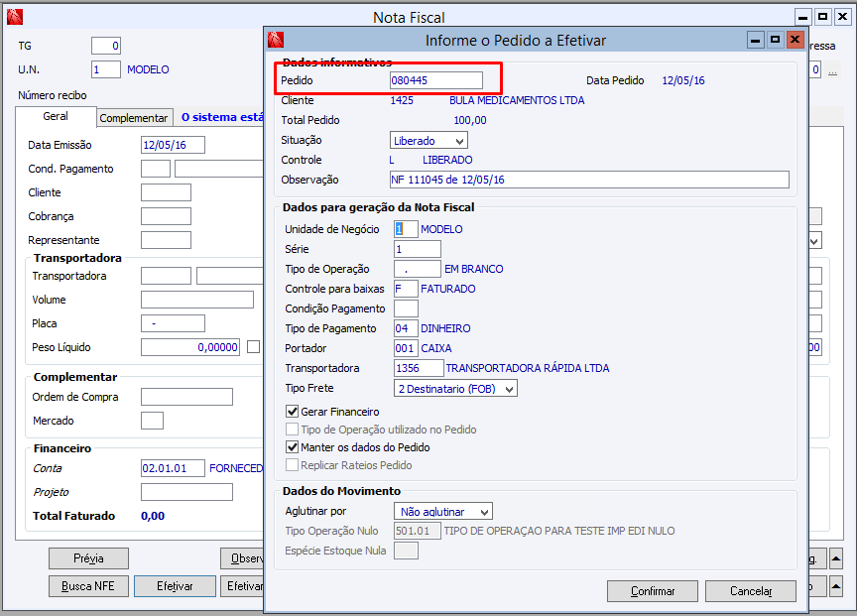This screenshot has width=857, height=616.
Task: Open the Situação dropdown showing Liberado
Action: point(428,141)
